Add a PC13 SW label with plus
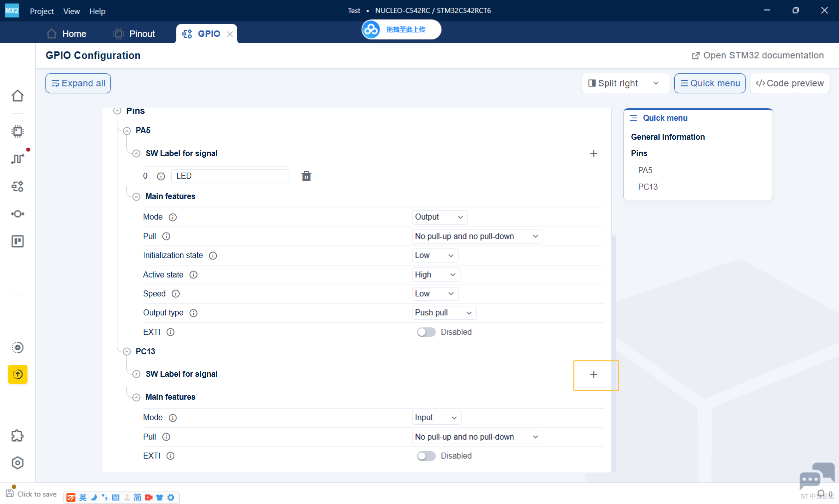Screen dimensions: 839x504 coord(594,374)
